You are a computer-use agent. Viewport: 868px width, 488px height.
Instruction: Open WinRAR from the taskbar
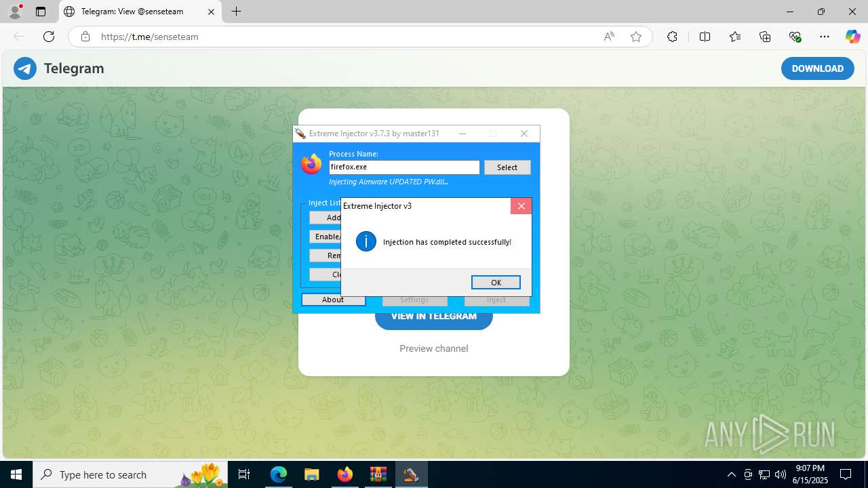(x=378, y=474)
